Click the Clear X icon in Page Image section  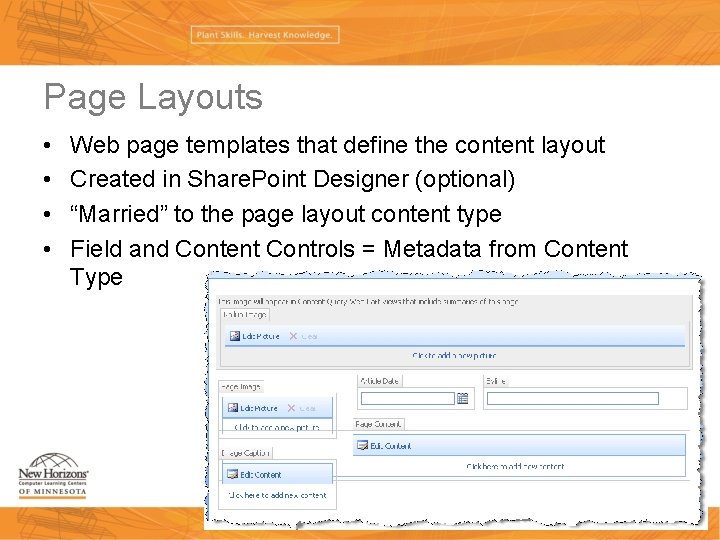[291, 408]
